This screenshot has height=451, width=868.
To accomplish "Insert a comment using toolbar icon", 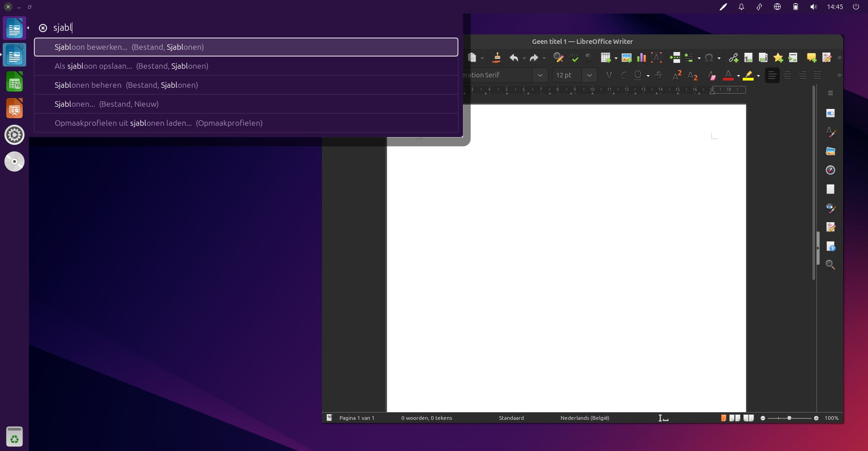I will [x=811, y=58].
